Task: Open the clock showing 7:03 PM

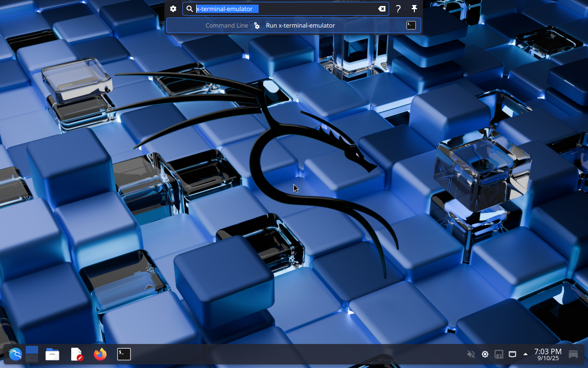Action: coord(548,354)
